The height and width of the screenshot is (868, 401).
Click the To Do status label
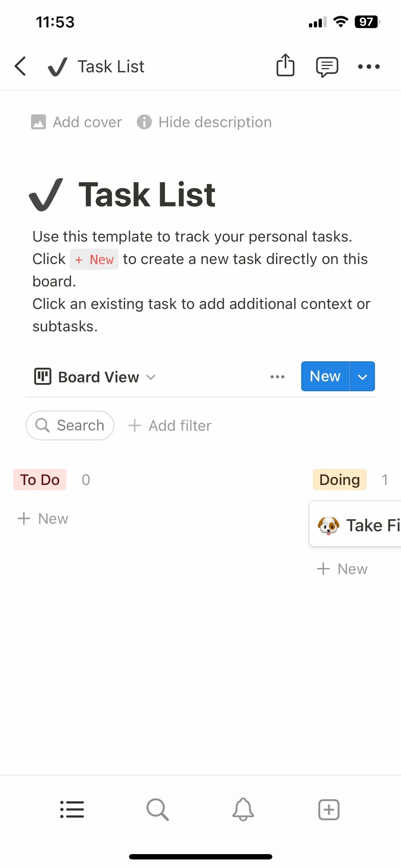click(x=40, y=480)
